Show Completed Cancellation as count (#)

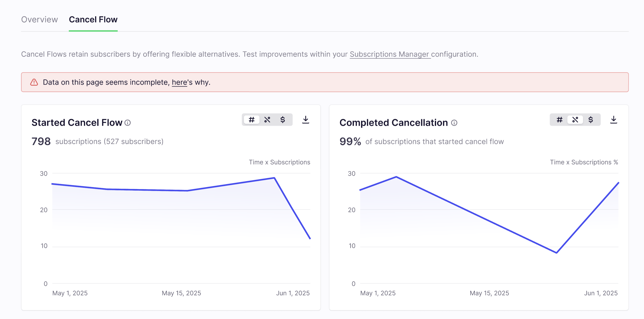[x=559, y=120]
